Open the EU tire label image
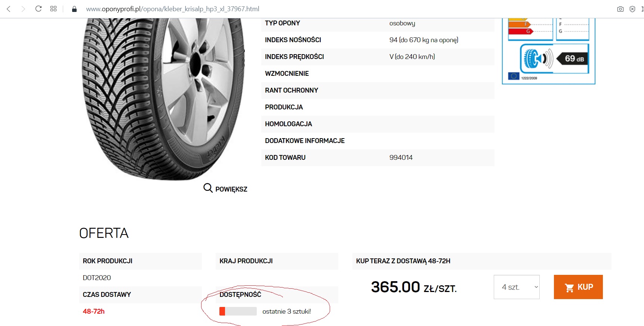Image resolution: width=644 pixels, height=326 pixels. 548,50
